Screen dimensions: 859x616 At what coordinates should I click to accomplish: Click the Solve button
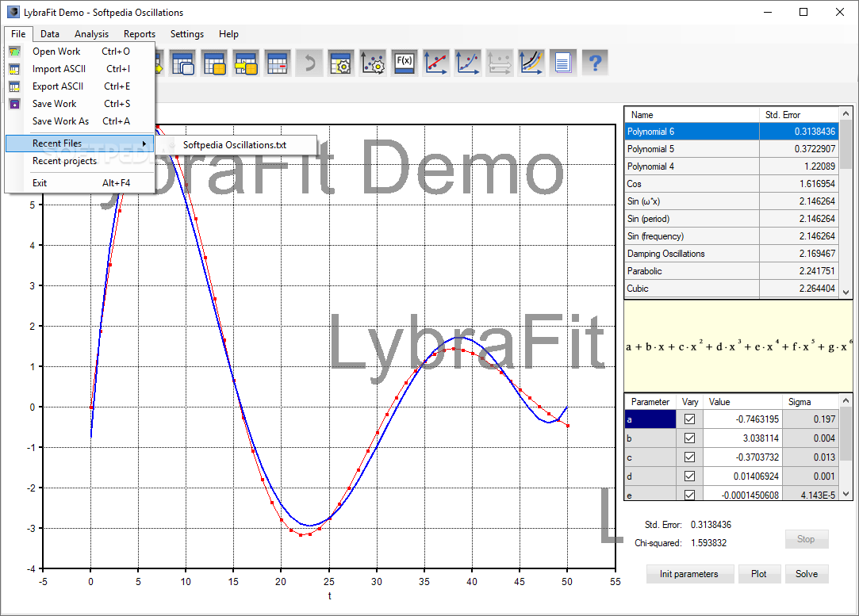click(x=807, y=574)
